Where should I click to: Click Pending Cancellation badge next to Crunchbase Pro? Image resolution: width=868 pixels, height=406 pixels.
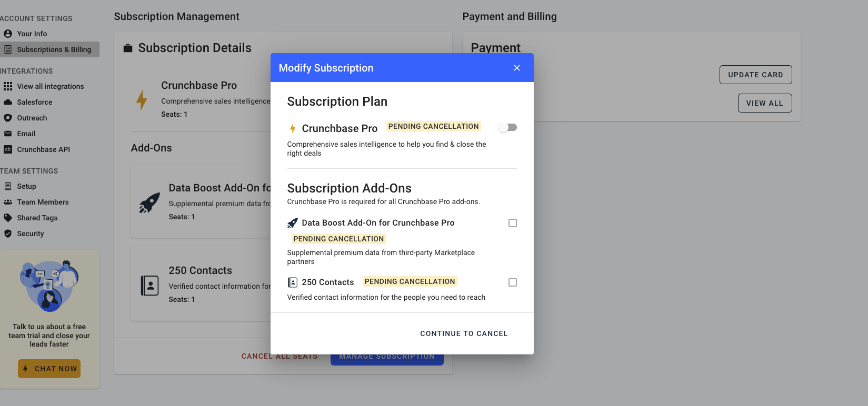click(434, 126)
